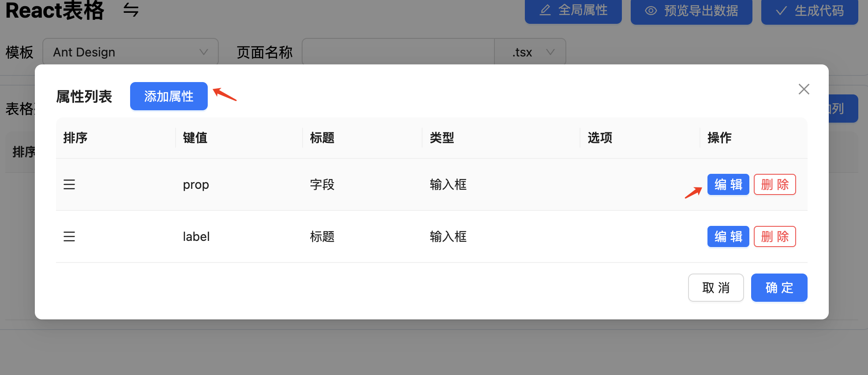Click the React表格 page heading
Image resolution: width=868 pixels, height=375 pixels.
[55, 10]
